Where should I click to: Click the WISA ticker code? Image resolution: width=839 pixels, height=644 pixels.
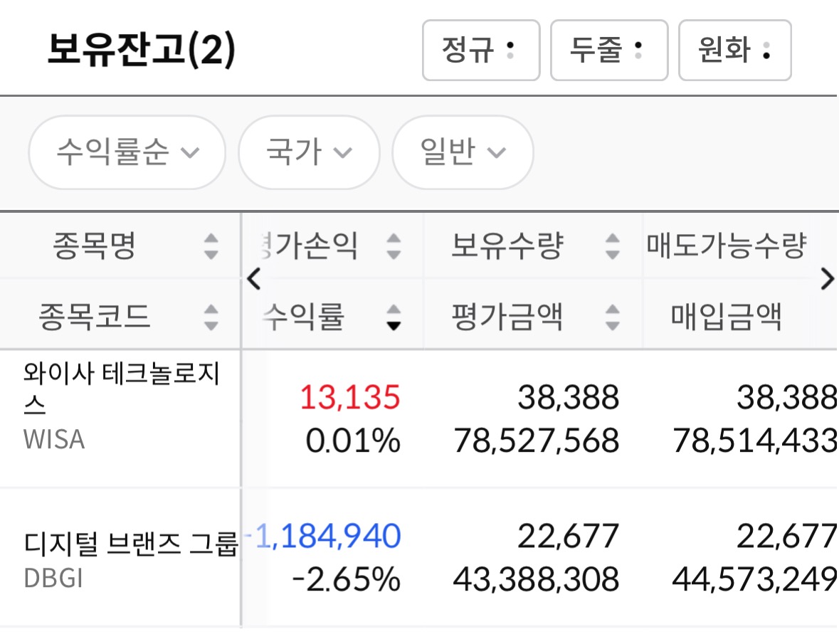coord(54,440)
